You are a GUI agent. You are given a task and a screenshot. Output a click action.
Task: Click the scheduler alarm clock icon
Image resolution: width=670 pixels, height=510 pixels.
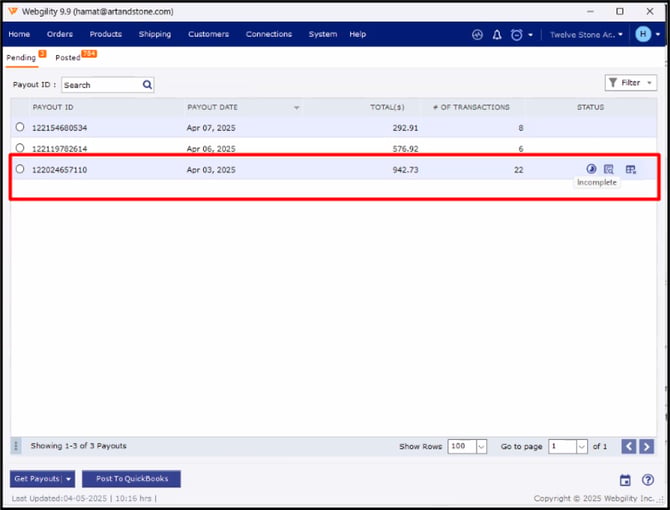(x=517, y=35)
